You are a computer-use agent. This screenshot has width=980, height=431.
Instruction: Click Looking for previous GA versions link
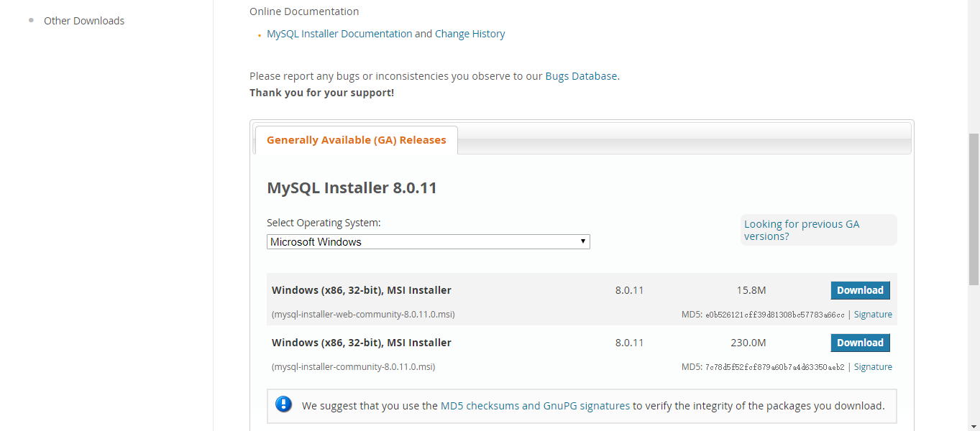(x=802, y=230)
